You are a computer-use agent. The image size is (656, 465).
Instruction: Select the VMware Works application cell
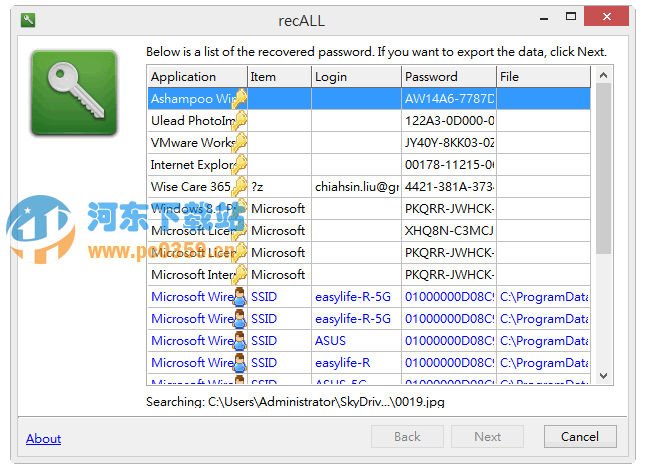[197, 143]
